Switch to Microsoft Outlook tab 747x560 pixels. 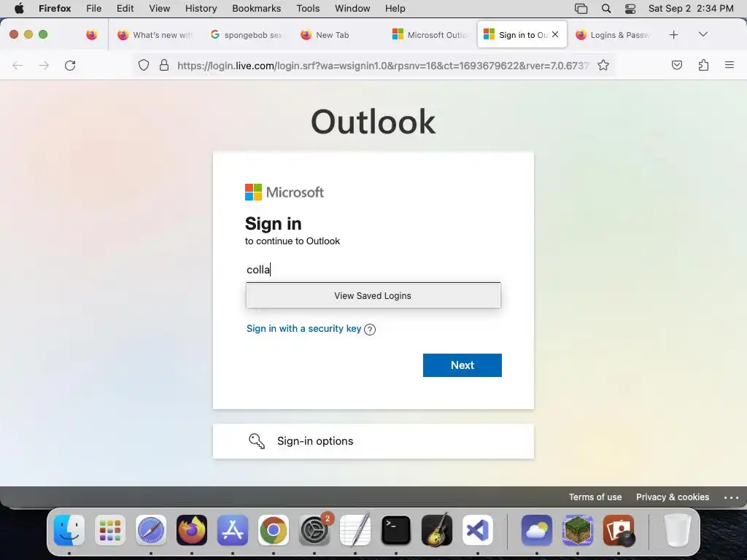pyautogui.click(x=430, y=35)
